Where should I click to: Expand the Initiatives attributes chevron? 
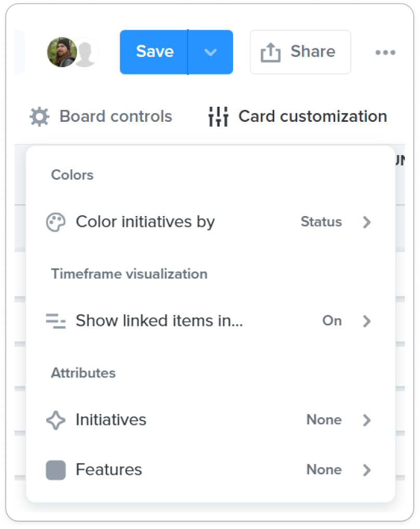pyautogui.click(x=367, y=420)
